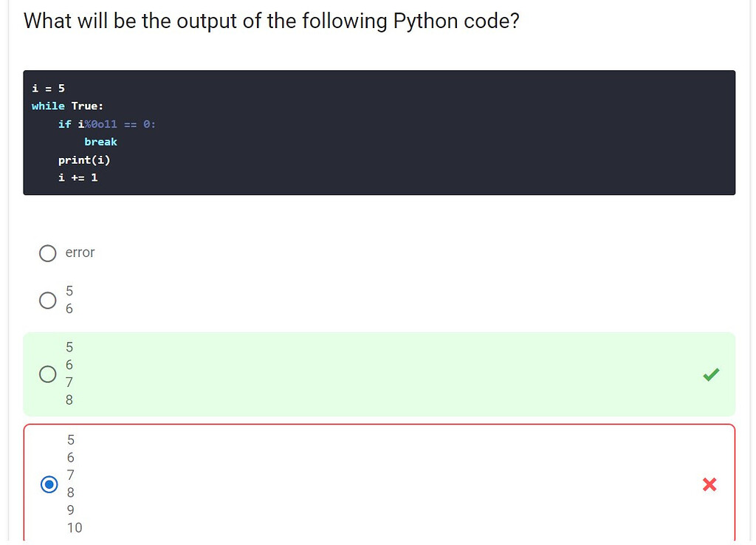756x545 pixels.
Task: Click the "while True:" code line
Action: [x=67, y=106]
